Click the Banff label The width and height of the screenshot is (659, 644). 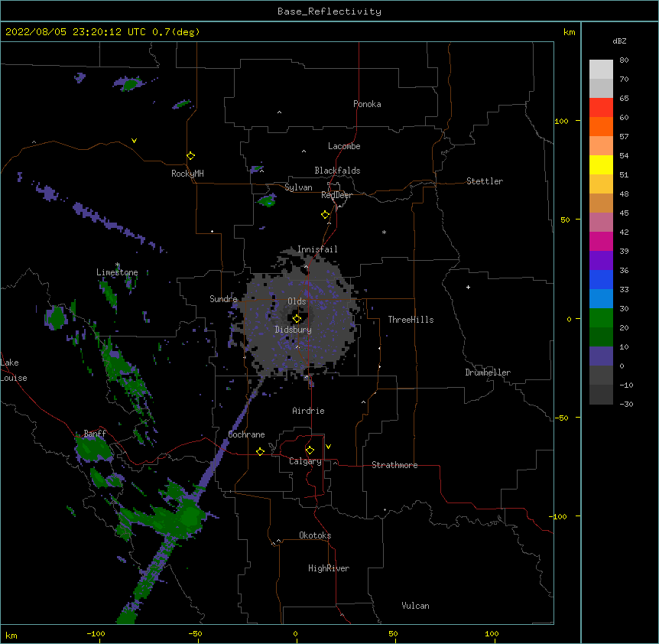(x=95, y=434)
